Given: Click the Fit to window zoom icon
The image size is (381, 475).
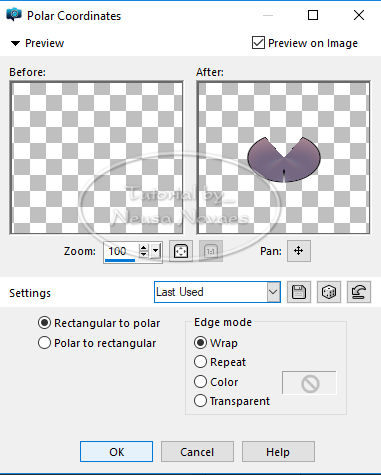Looking at the screenshot, I should pyautogui.click(x=181, y=251).
